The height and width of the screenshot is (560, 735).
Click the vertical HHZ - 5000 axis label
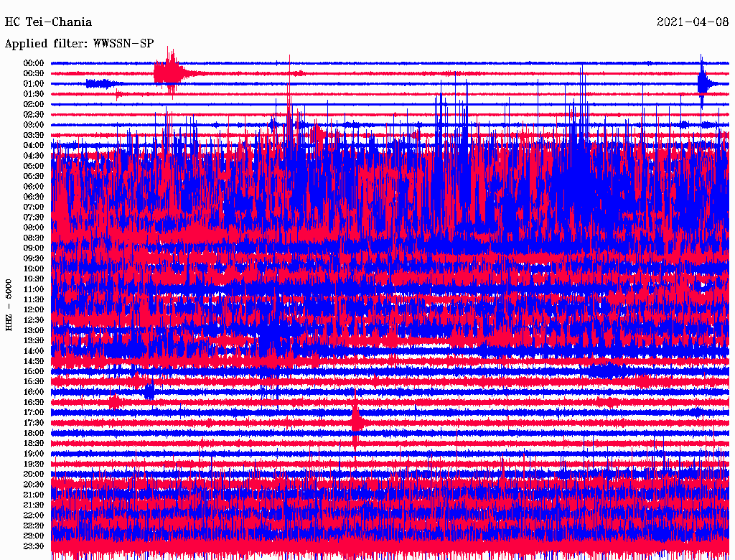click(x=9, y=304)
